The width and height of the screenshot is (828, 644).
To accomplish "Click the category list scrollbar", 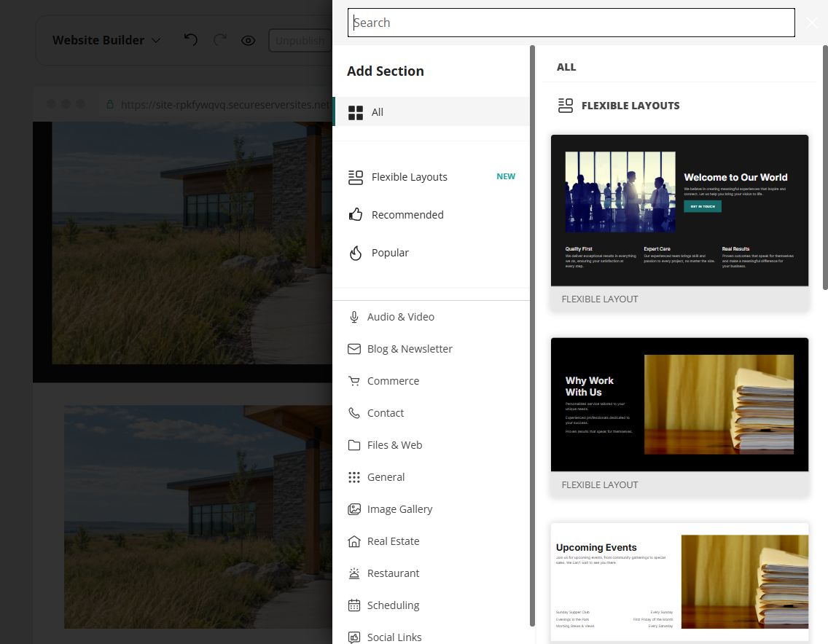I will click(x=532, y=337).
